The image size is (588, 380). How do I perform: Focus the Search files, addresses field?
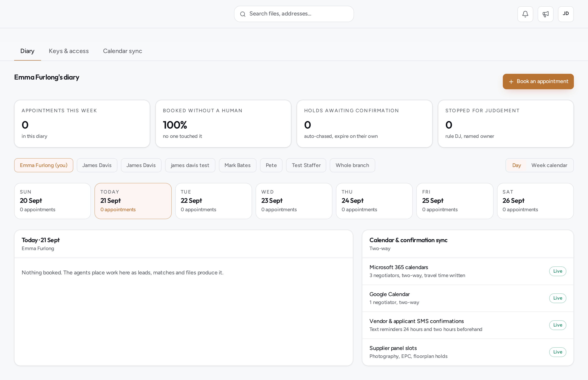[294, 14]
